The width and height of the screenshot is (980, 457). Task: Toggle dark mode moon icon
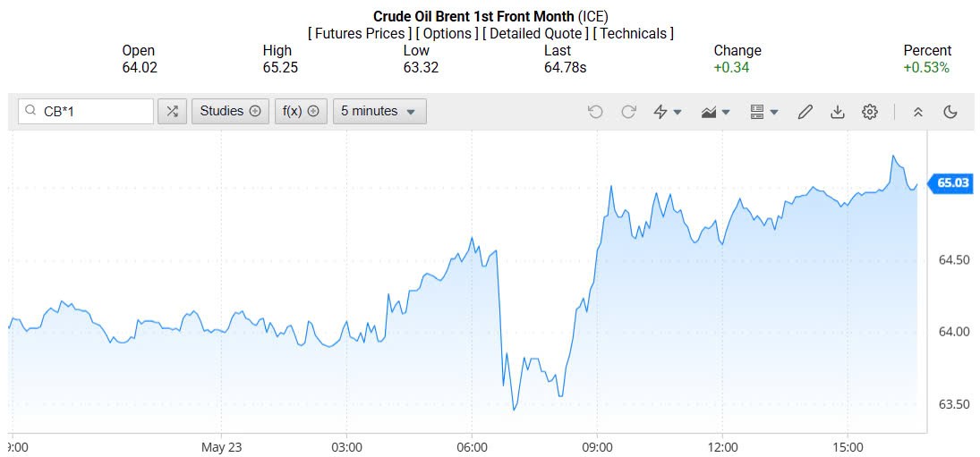pyautogui.click(x=950, y=112)
